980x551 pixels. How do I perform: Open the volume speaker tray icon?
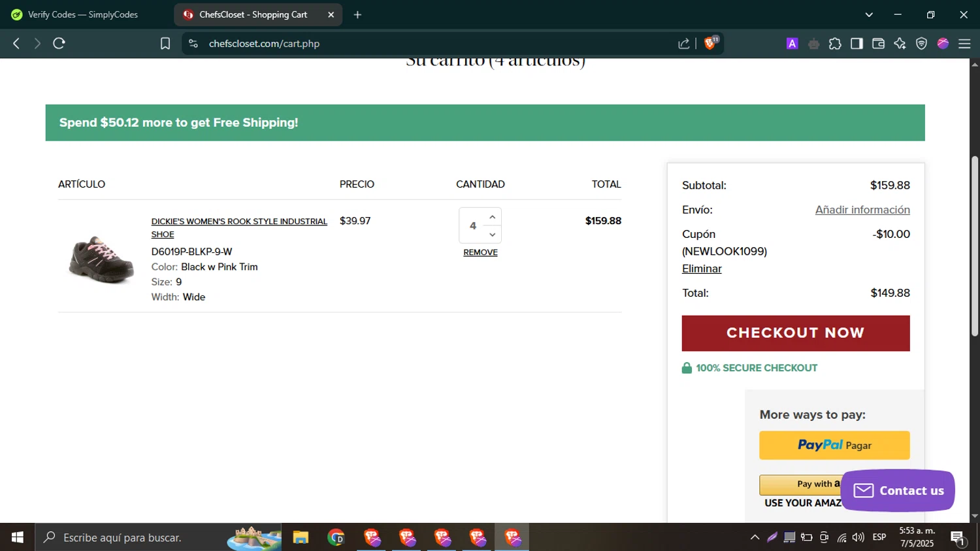(858, 537)
